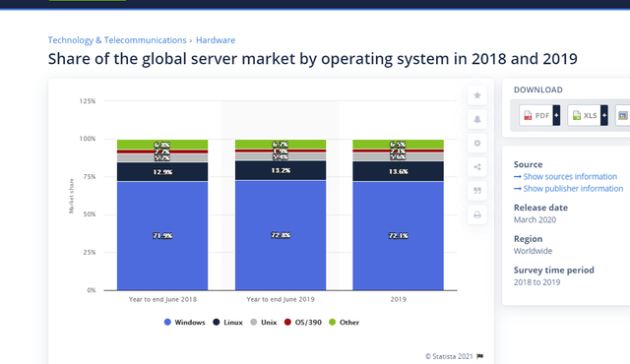The height and width of the screenshot is (364, 630).
Task: Click the flag icon next to Statista 2021
Action: coord(480,356)
